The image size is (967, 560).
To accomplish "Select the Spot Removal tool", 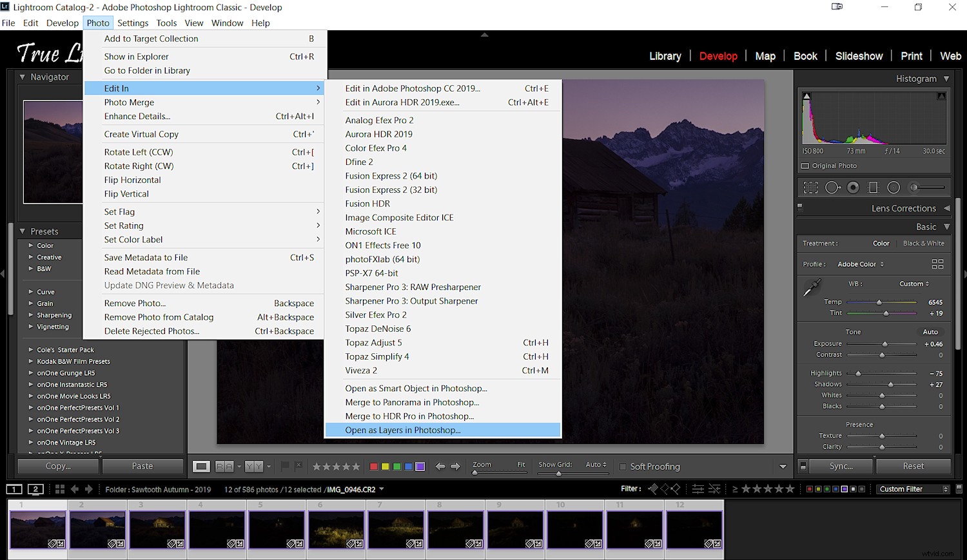I will (x=832, y=188).
